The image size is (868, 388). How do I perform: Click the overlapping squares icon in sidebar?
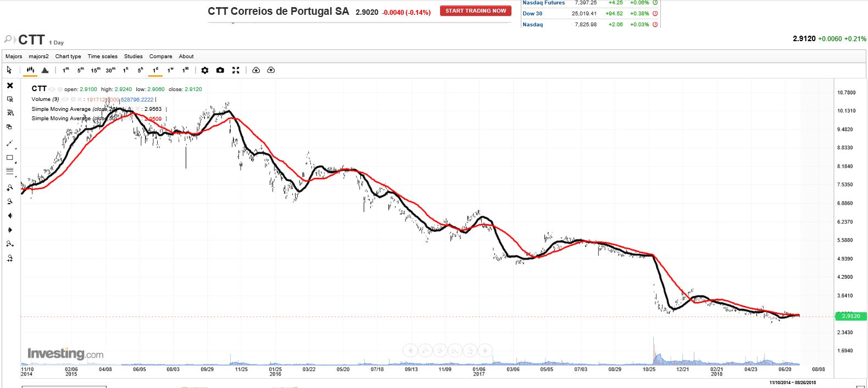point(9,127)
